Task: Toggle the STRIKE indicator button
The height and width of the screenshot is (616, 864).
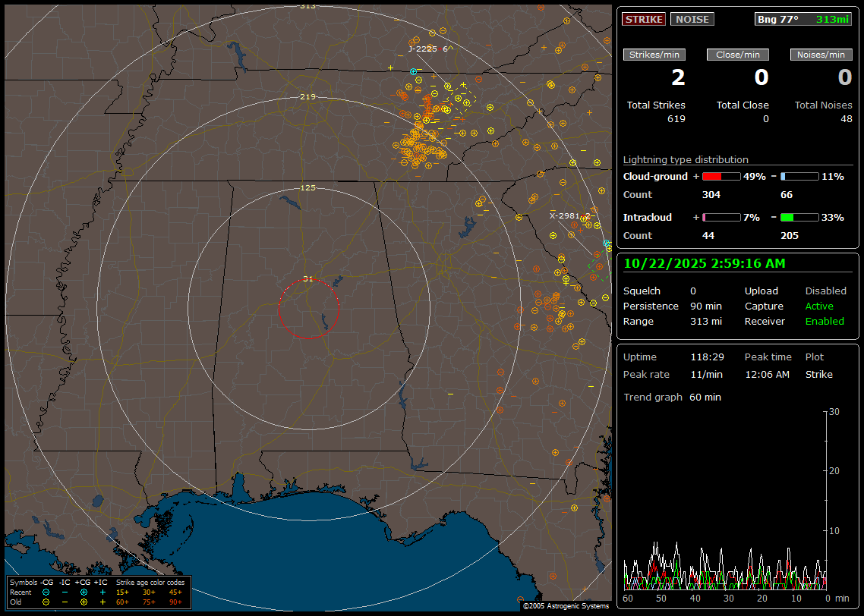Action: [x=644, y=19]
